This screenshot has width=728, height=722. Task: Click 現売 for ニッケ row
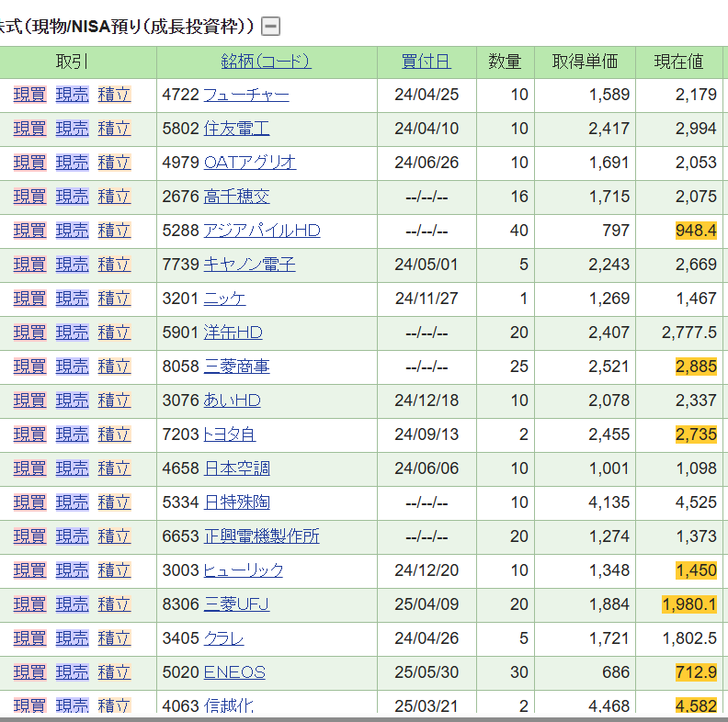(x=72, y=299)
